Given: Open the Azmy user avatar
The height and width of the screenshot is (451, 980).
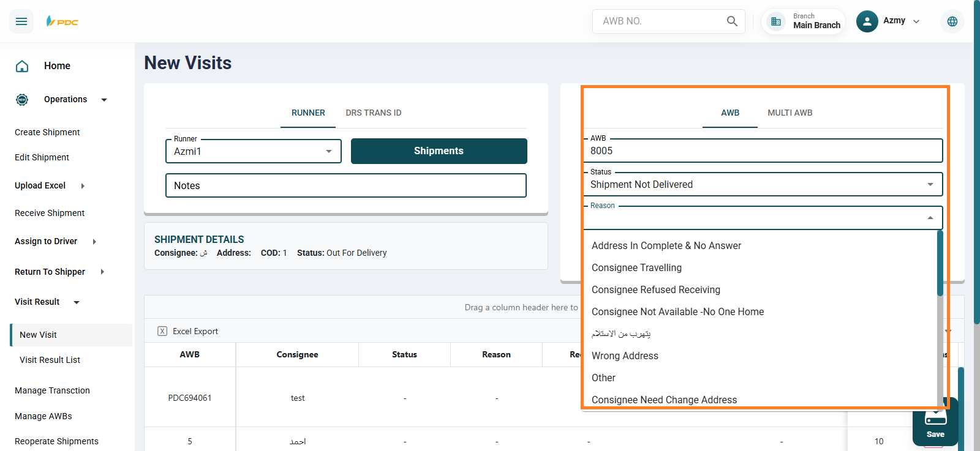Looking at the screenshot, I should click(867, 21).
